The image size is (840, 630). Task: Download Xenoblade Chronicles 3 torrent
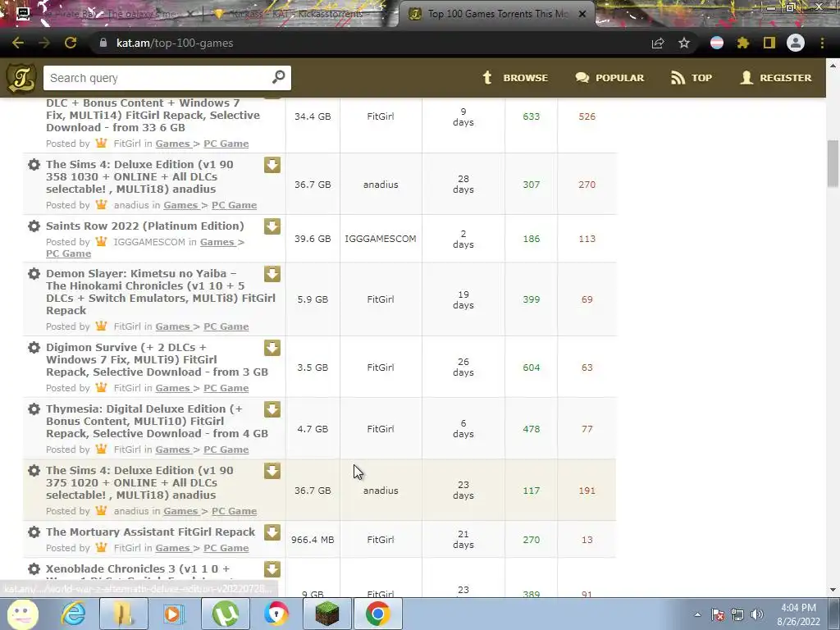click(x=272, y=569)
